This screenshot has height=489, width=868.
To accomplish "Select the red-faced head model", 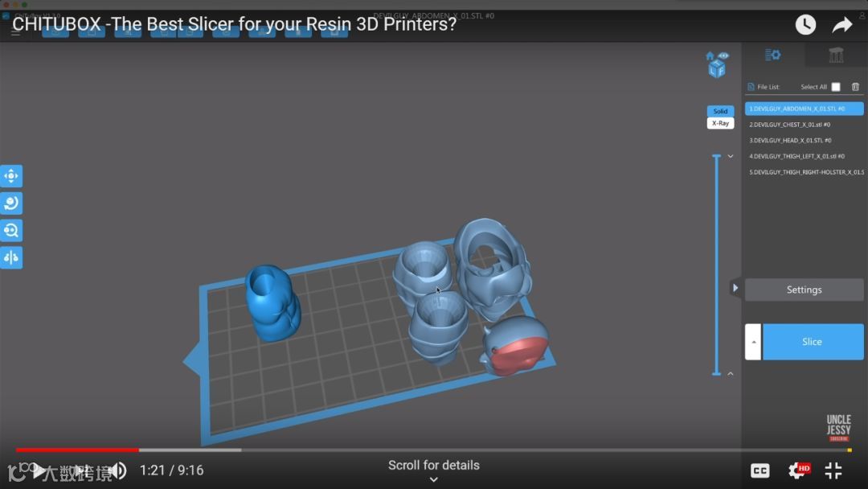I will click(515, 346).
